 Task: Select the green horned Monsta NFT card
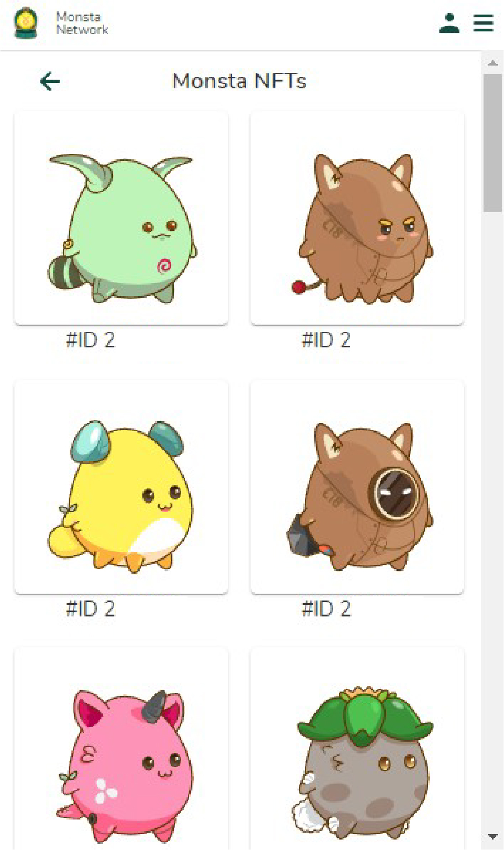(121, 218)
